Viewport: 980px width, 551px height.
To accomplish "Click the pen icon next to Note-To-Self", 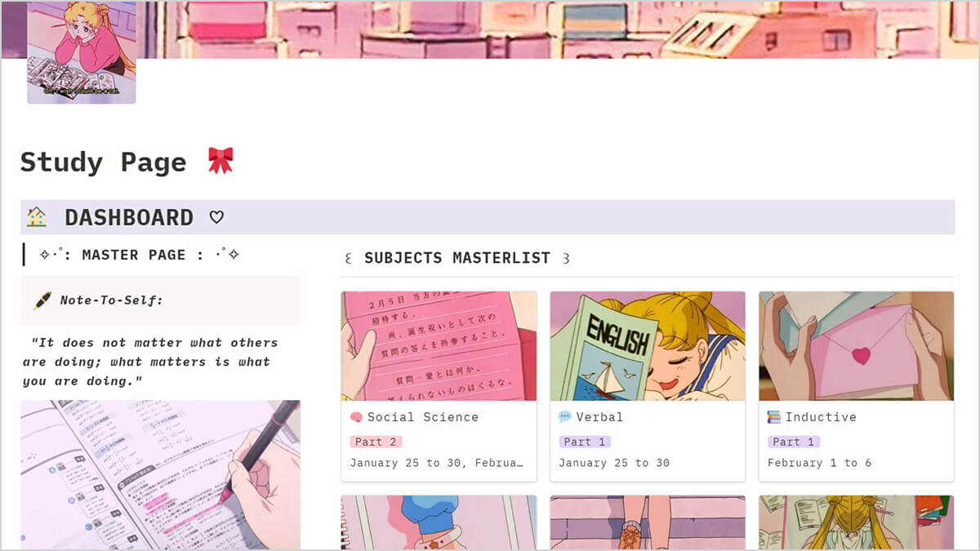I will (42, 300).
